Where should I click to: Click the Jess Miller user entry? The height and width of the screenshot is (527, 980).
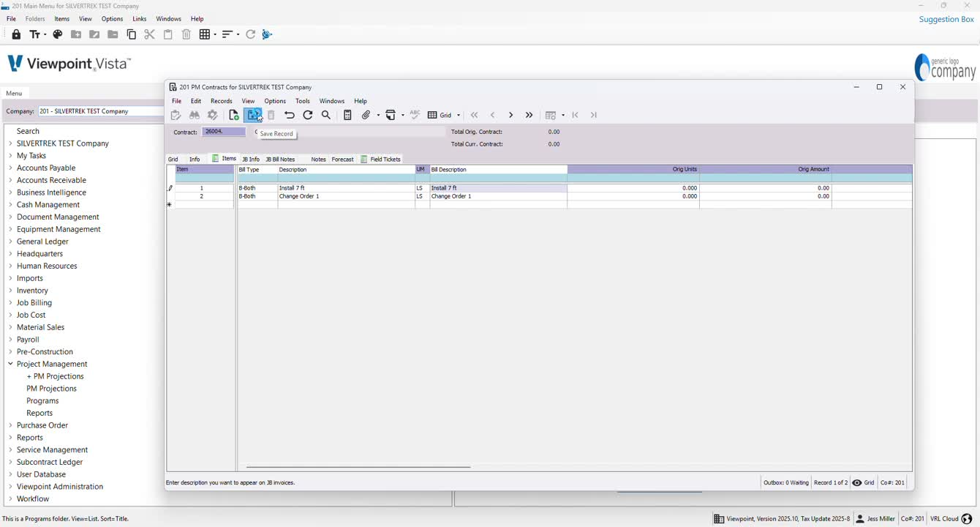[875, 519]
